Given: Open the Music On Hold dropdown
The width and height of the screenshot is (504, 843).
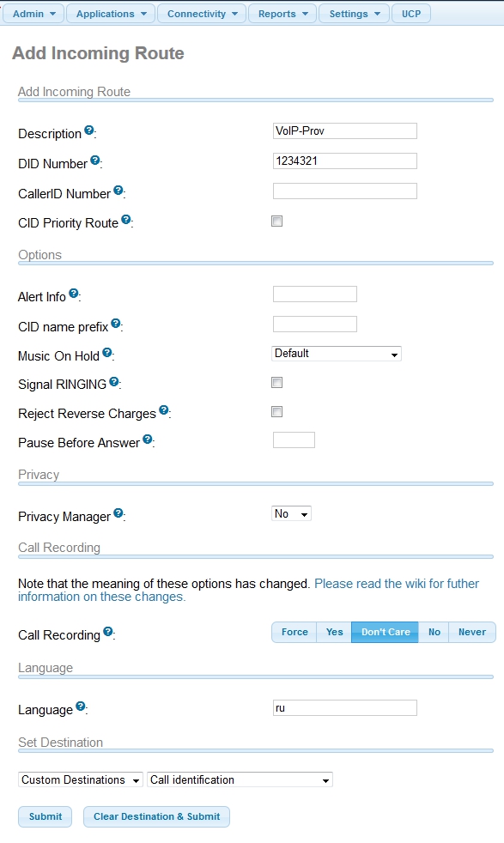Looking at the screenshot, I should point(337,354).
